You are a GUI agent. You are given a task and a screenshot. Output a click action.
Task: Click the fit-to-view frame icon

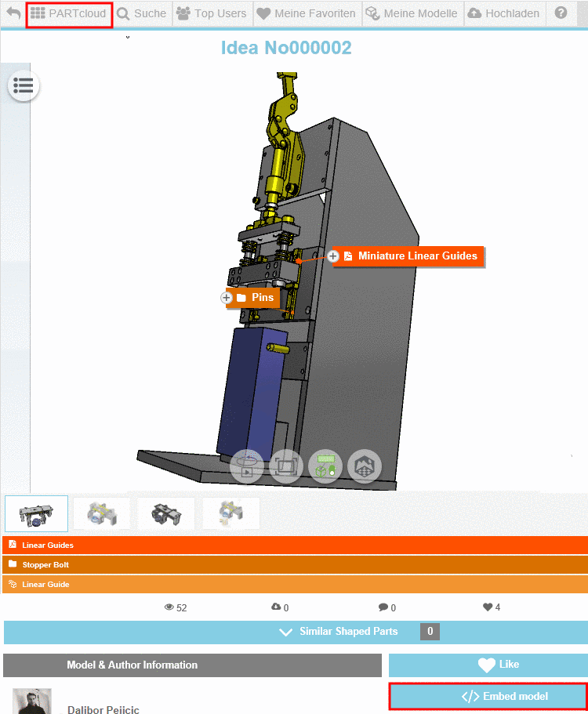pos(285,466)
